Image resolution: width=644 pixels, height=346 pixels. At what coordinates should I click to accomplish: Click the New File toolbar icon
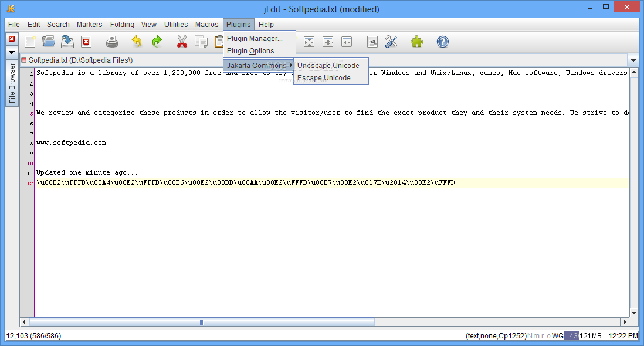[30, 42]
